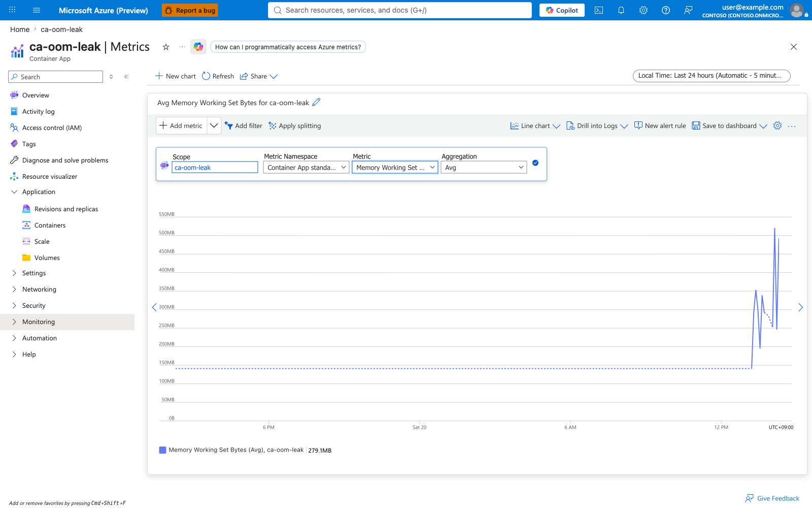
Task: Open the Cloud Shell icon
Action: click(599, 10)
